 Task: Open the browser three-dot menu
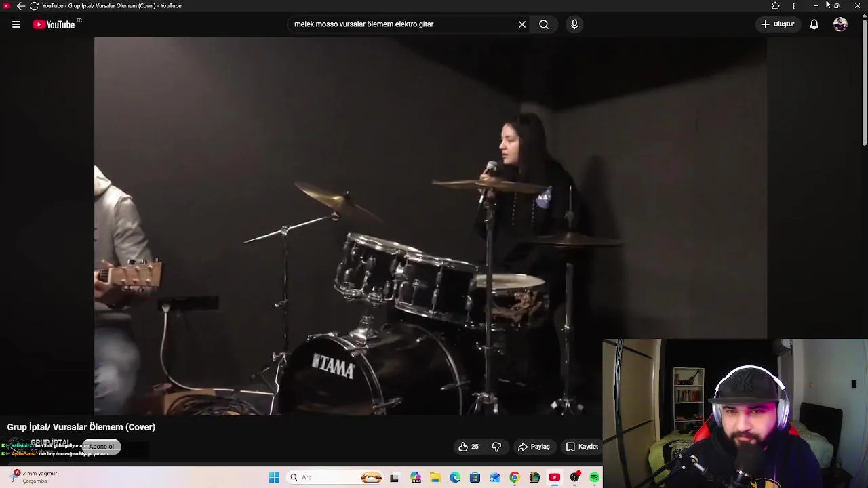click(x=793, y=6)
